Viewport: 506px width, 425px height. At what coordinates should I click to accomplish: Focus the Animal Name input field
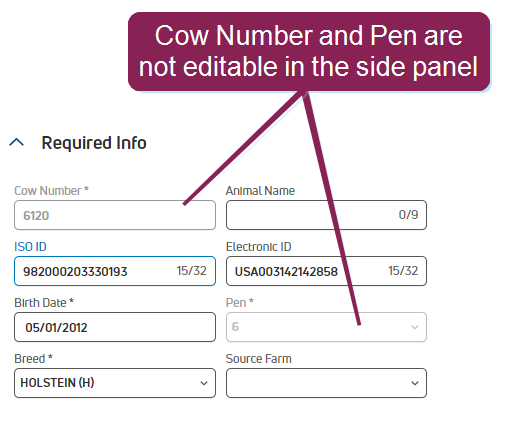[x=326, y=215]
